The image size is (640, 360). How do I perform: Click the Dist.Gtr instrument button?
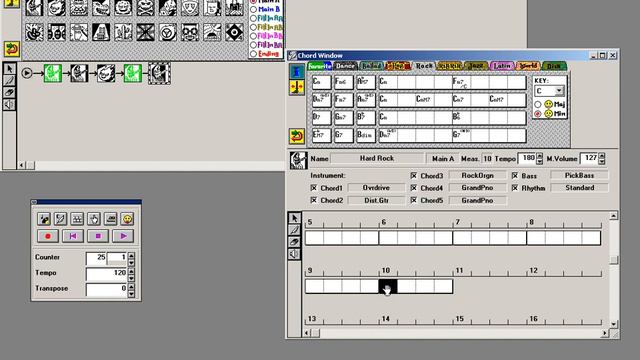tap(376, 200)
